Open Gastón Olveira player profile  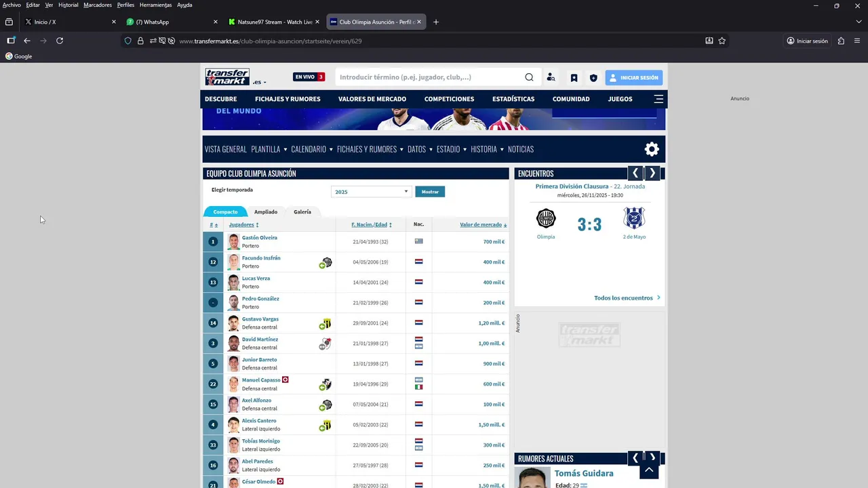260,238
